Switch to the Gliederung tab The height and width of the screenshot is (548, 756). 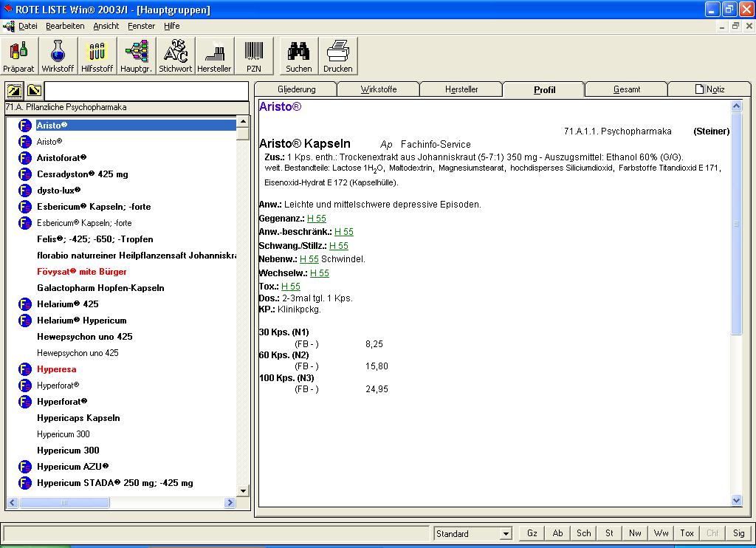296,89
